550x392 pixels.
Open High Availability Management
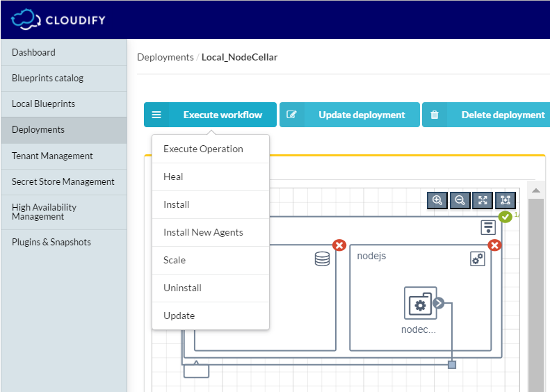coord(64,212)
